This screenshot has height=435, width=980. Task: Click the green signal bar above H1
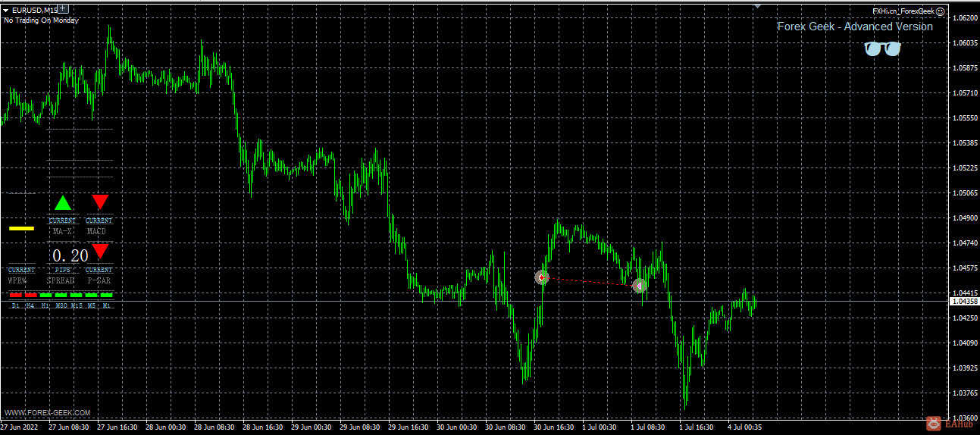pos(45,294)
